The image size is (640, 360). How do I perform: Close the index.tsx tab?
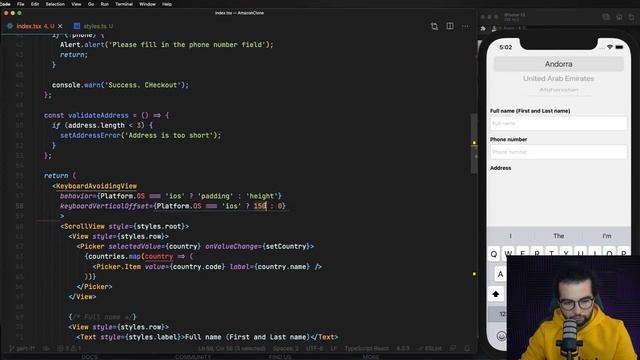[x=60, y=26]
